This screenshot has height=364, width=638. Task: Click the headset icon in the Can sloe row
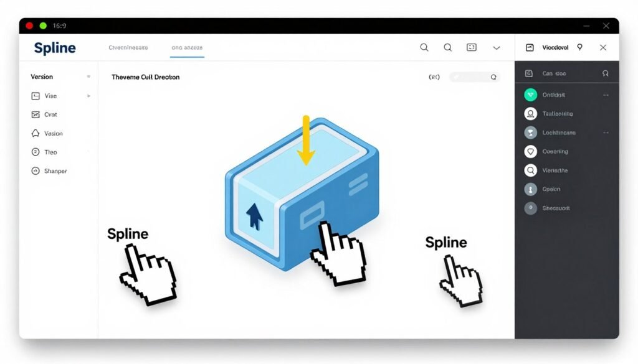pos(606,73)
